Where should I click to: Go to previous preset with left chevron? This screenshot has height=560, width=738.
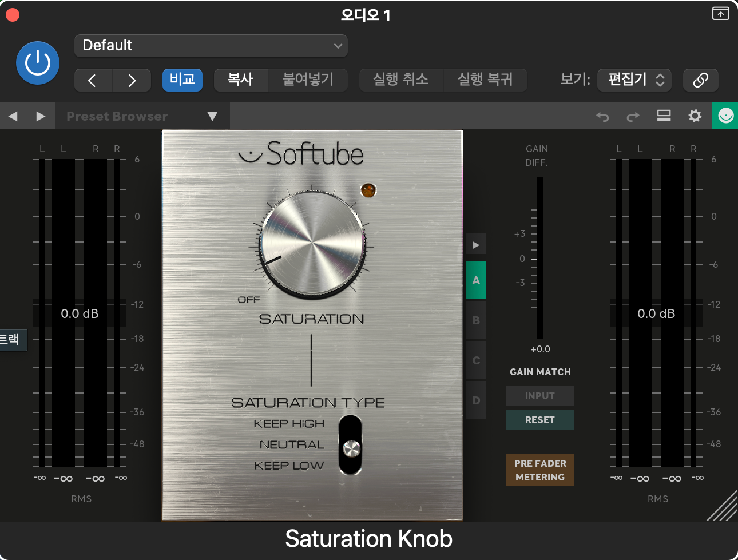94,80
